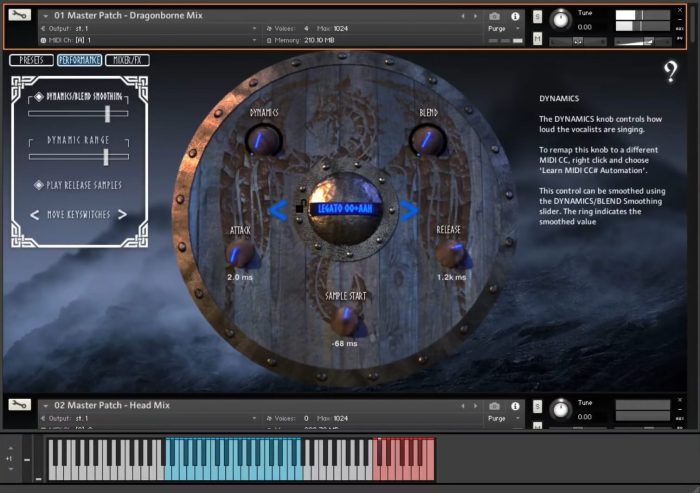This screenshot has height=493, width=700.
Task: Select the previous articulation with blue left arrow
Action: [x=278, y=211]
